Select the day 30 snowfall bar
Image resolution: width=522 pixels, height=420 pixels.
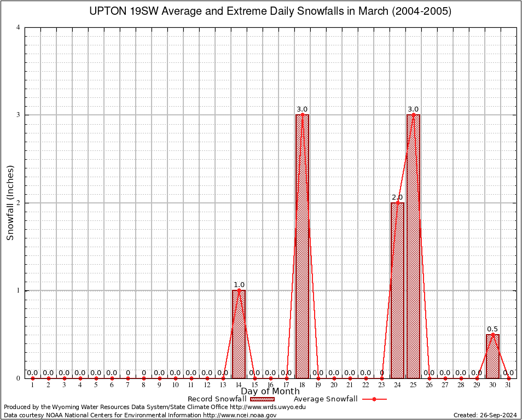click(x=492, y=356)
